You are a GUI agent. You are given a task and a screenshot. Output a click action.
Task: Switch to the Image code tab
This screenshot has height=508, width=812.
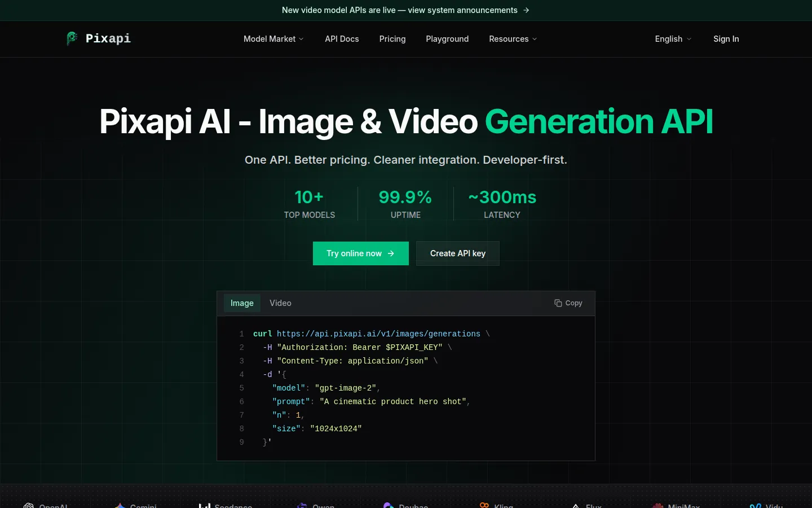click(x=242, y=303)
